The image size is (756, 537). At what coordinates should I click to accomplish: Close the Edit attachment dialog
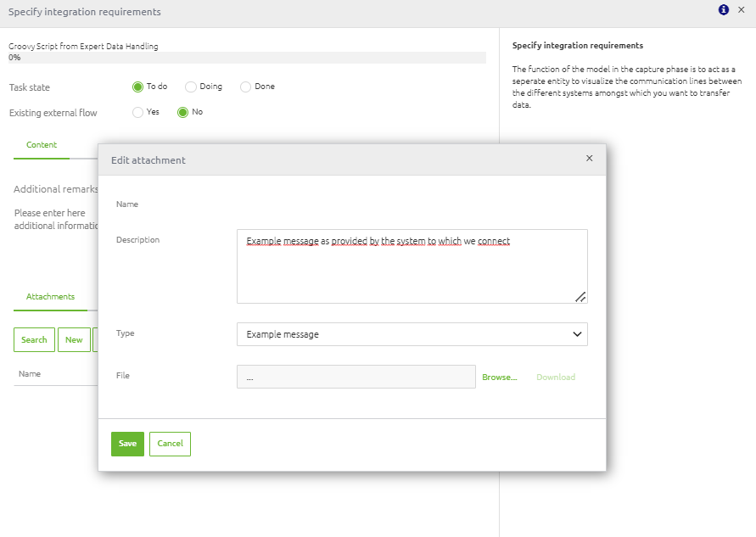pos(589,158)
